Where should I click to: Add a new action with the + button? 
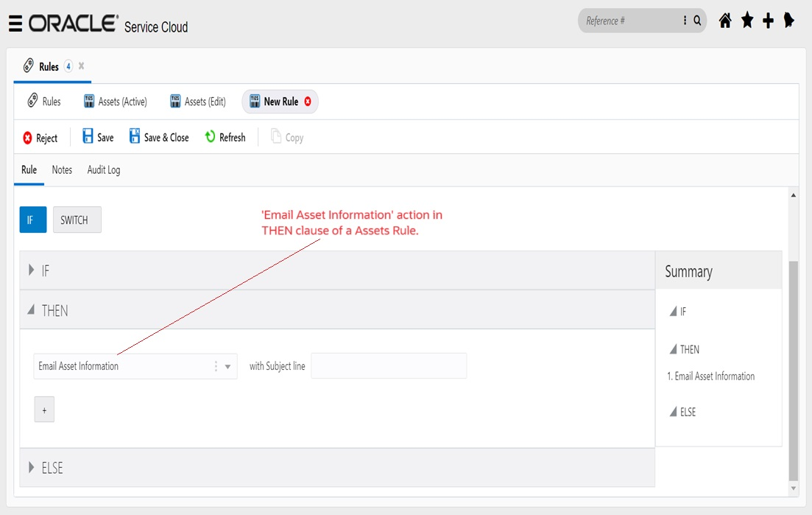click(44, 410)
